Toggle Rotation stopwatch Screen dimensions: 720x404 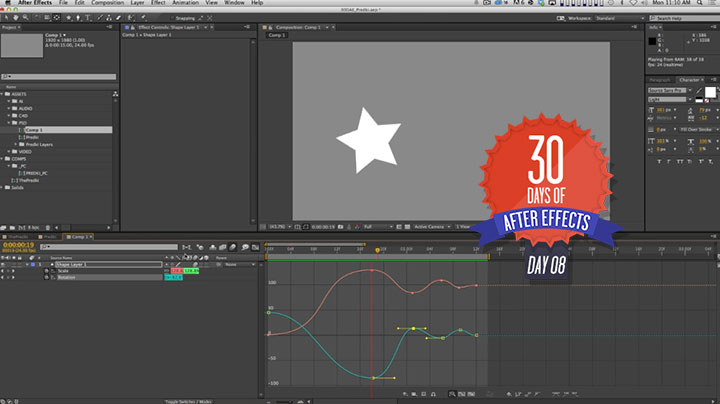coord(46,277)
